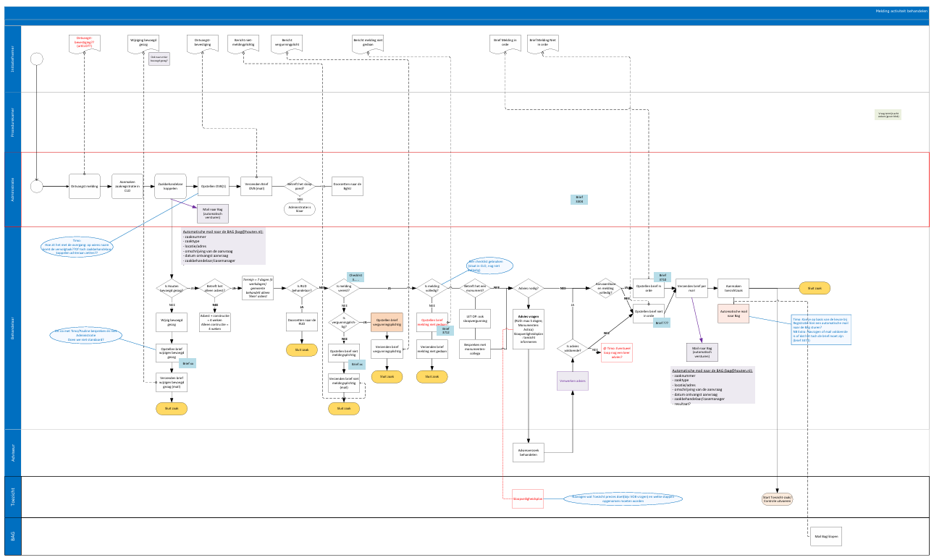Image resolution: width=934 pixels, height=560 pixels.
Task: Select 'Sluit zaak' end right of 'Aanmaken toezichtzaak'
Action: click(815, 288)
